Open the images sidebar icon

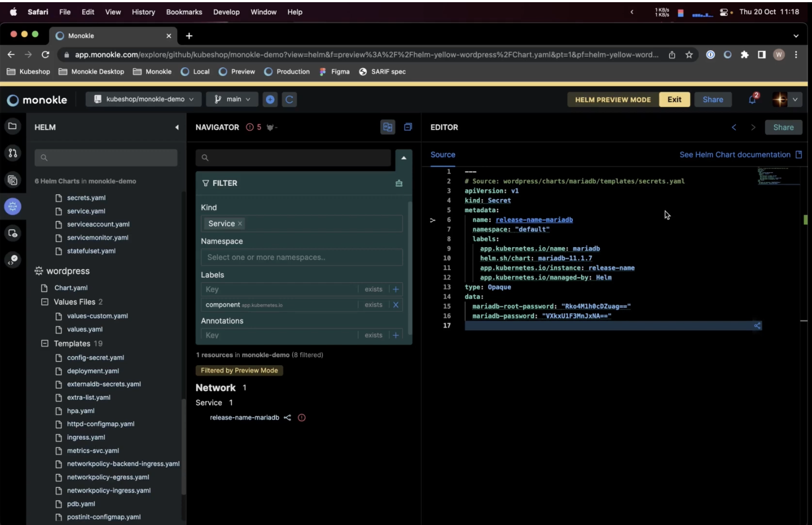[13, 234]
